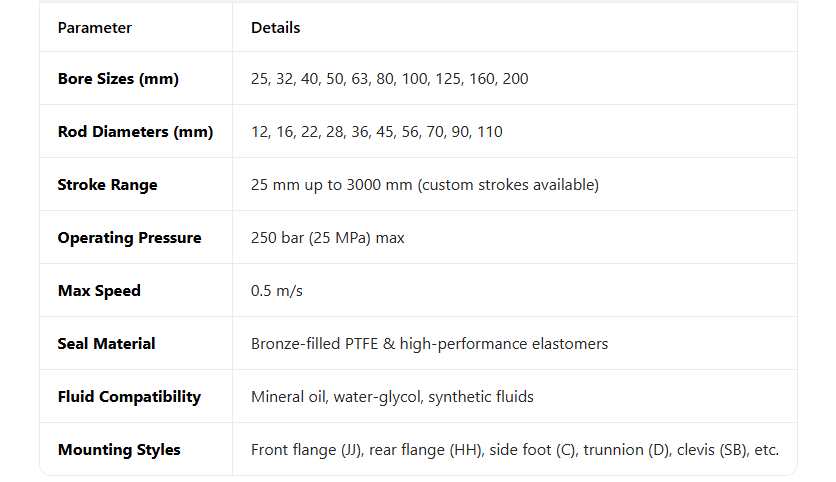
Task: Click the "Details" column header
Action: (275, 28)
